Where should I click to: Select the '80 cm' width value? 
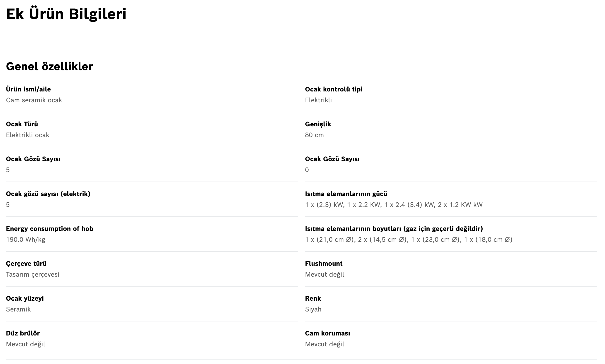pos(314,135)
